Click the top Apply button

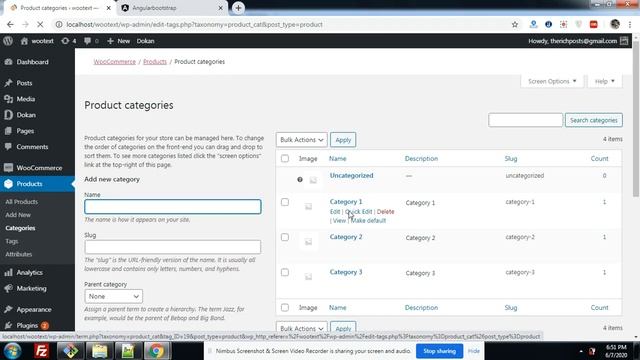pos(343,140)
